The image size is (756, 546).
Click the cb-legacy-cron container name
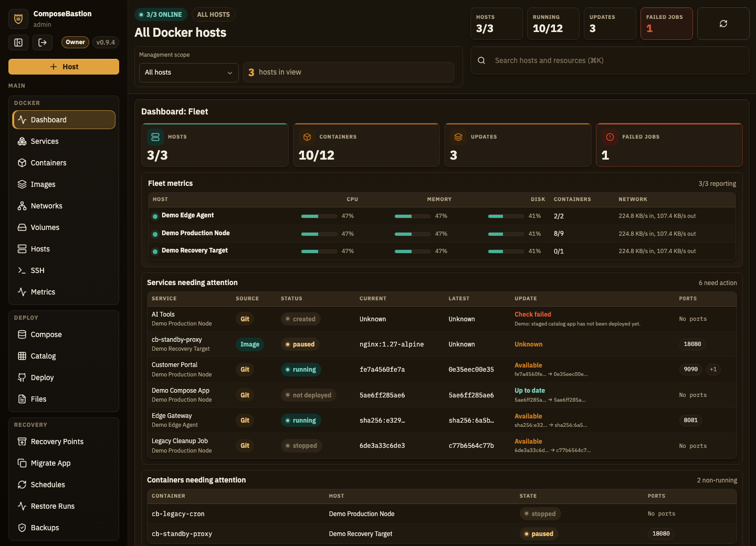click(178, 514)
